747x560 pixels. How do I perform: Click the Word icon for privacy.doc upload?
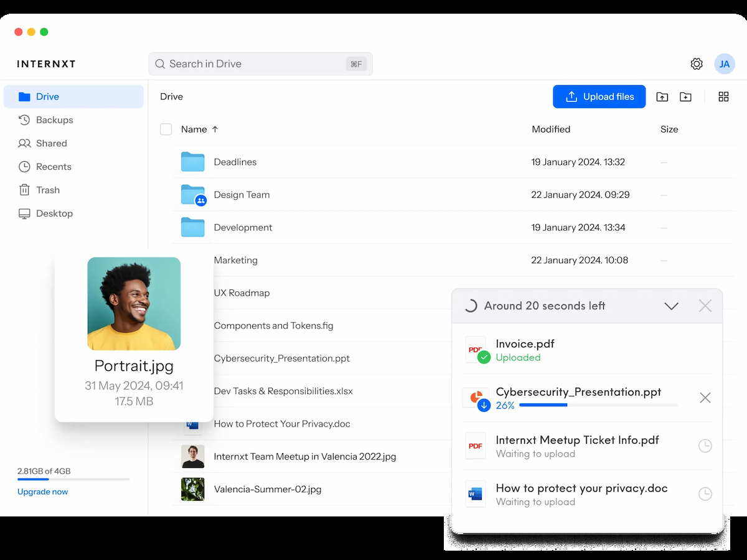click(476, 494)
